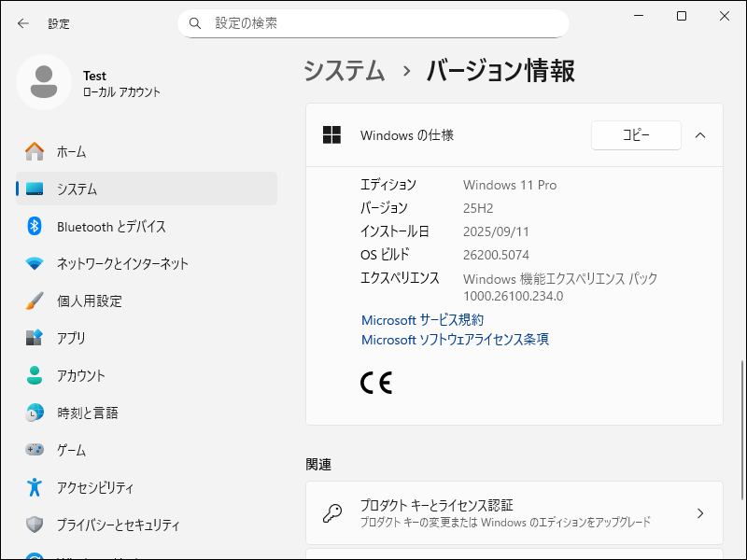Open Microsoft サービス規約 link
Image resolution: width=747 pixels, height=560 pixels.
pyautogui.click(x=422, y=320)
